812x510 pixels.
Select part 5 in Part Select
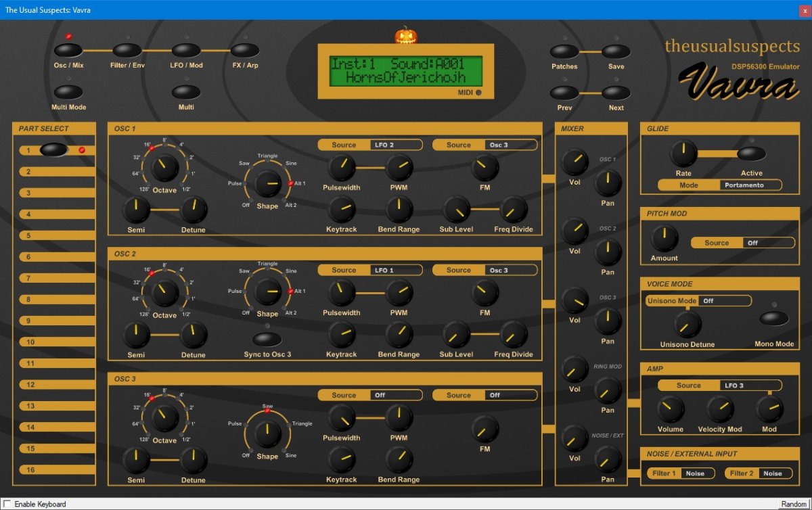(58, 235)
